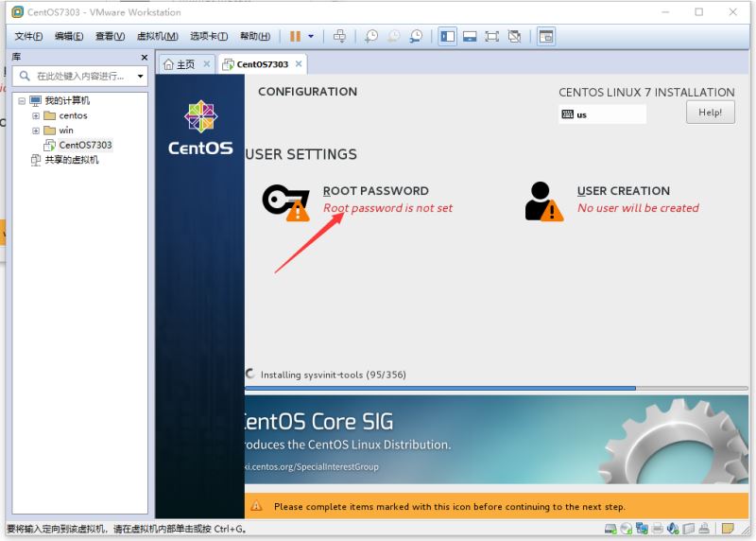Expand the win folder in library tree
The image size is (756, 541).
tap(36, 131)
